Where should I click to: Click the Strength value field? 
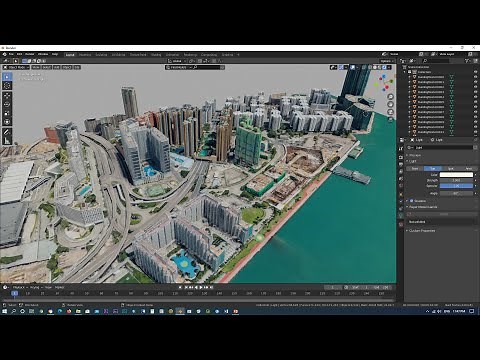coord(456,180)
